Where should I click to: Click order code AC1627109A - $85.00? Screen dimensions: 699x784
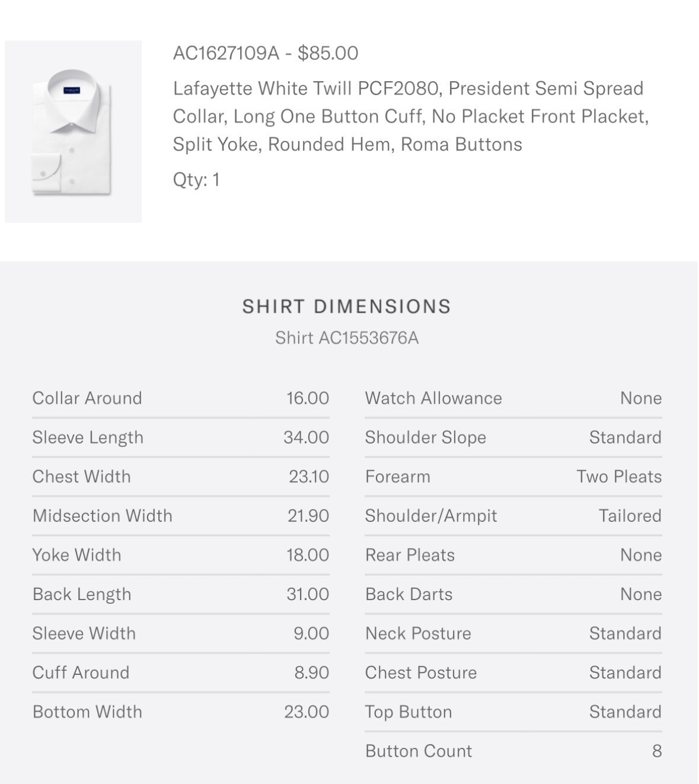(266, 53)
